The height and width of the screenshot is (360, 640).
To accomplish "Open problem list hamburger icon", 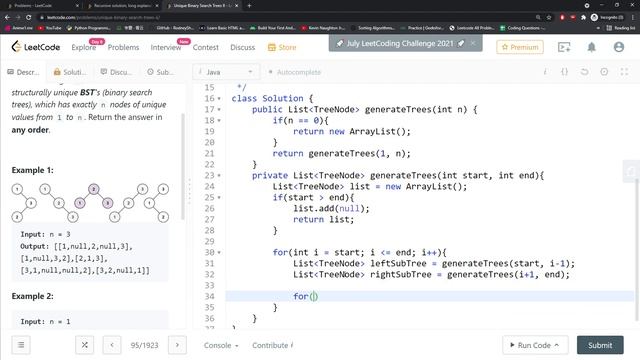I will (21, 345).
